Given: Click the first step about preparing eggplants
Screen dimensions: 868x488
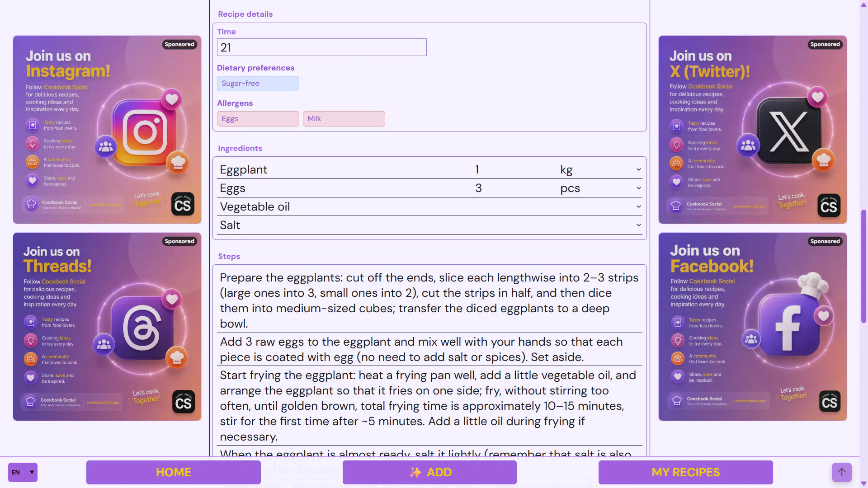Looking at the screenshot, I should pyautogui.click(x=429, y=300).
